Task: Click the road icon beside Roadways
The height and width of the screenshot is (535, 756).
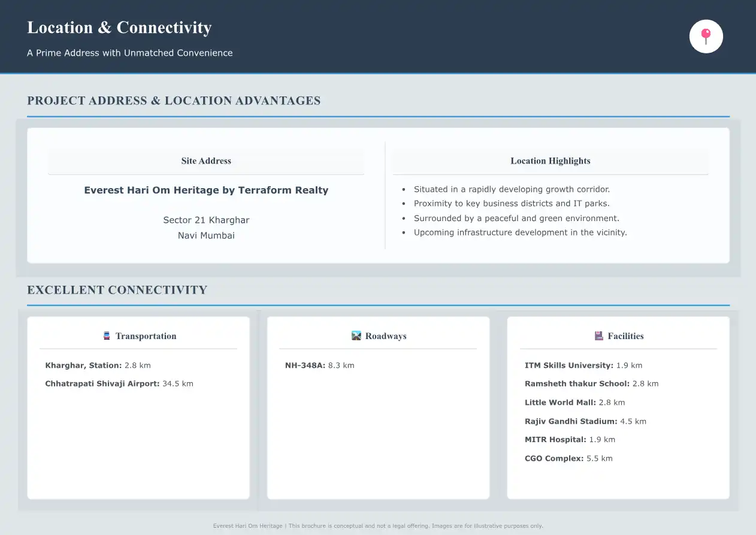Action: coord(356,335)
